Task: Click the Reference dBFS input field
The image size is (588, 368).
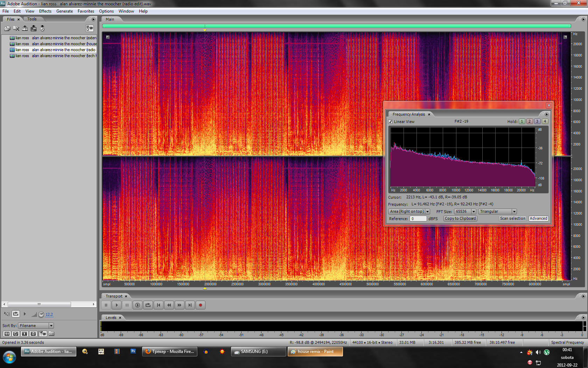Action: tap(418, 219)
